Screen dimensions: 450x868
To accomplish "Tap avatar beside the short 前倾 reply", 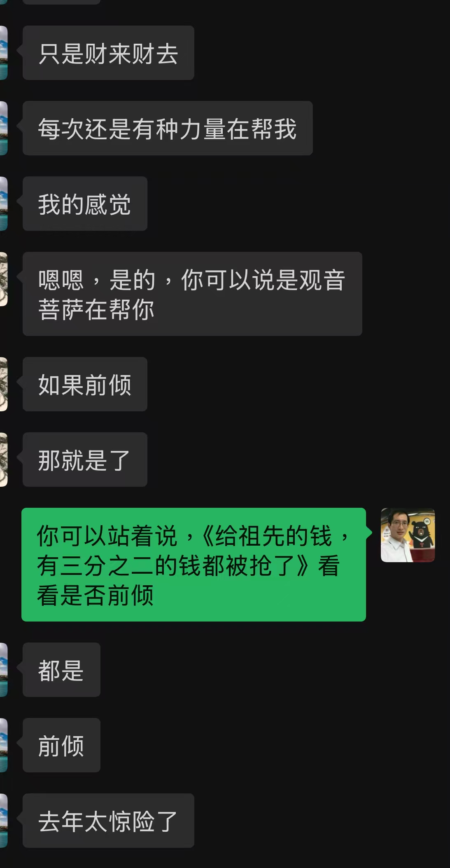I will (4, 745).
